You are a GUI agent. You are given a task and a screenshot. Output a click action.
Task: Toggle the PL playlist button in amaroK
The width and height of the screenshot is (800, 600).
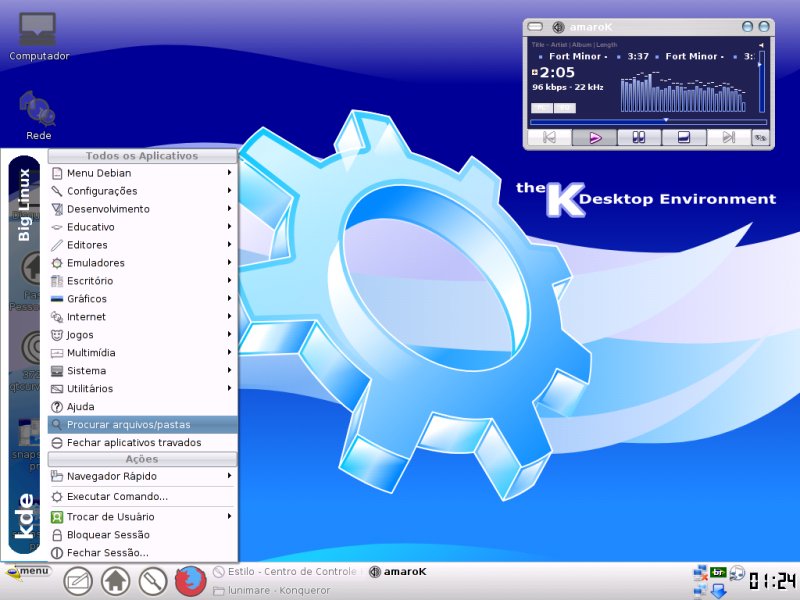542,108
